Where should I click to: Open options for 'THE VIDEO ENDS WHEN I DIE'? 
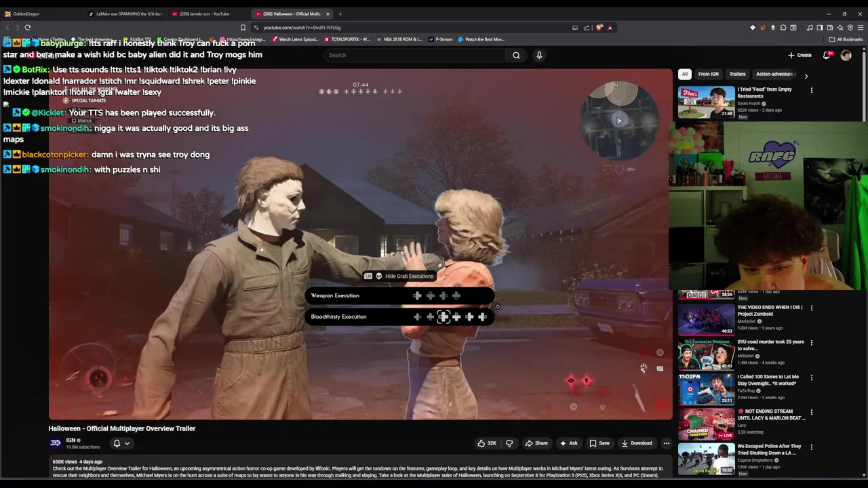coord(811,308)
